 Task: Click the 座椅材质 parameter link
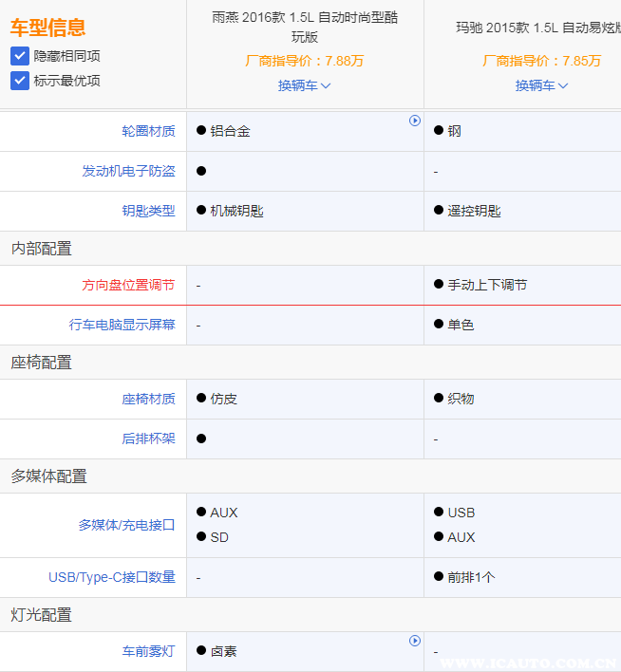click(148, 399)
